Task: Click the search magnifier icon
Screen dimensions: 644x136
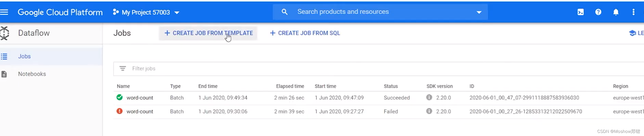Action: [x=284, y=12]
